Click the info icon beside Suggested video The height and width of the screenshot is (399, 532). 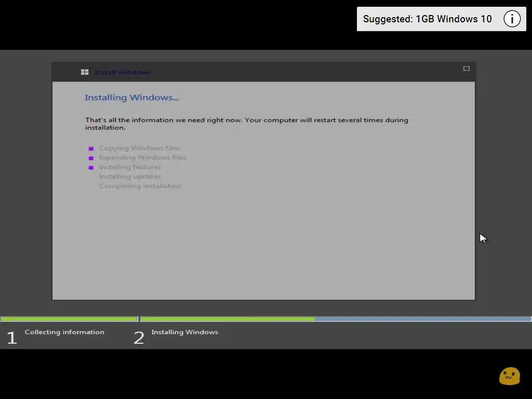[x=512, y=19]
